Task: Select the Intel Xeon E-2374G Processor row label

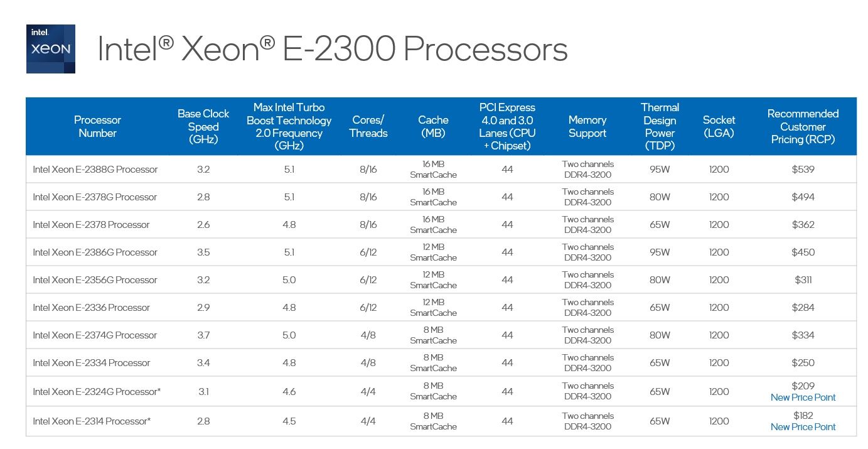Action: pyautogui.click(x=95, y=335)
